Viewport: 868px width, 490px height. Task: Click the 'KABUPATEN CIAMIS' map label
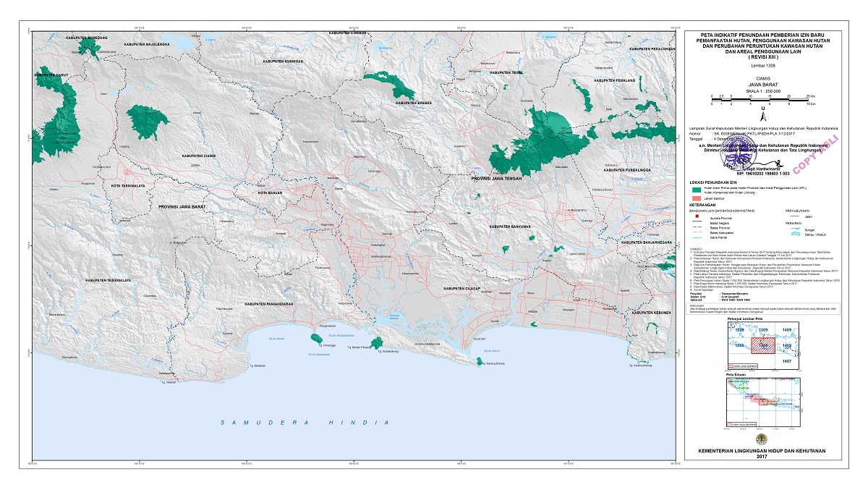[x=201, y=155]
